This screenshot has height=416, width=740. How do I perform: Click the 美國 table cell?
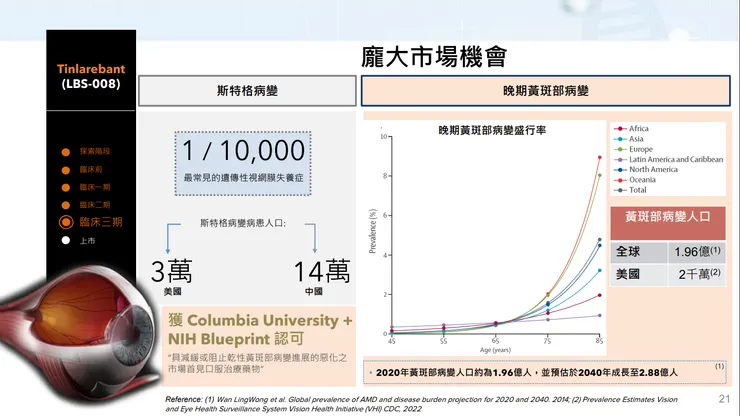point(639,274)
